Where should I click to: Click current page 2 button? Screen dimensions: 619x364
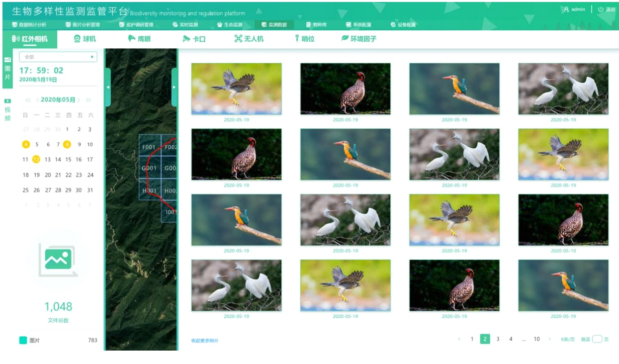(485, 339)
